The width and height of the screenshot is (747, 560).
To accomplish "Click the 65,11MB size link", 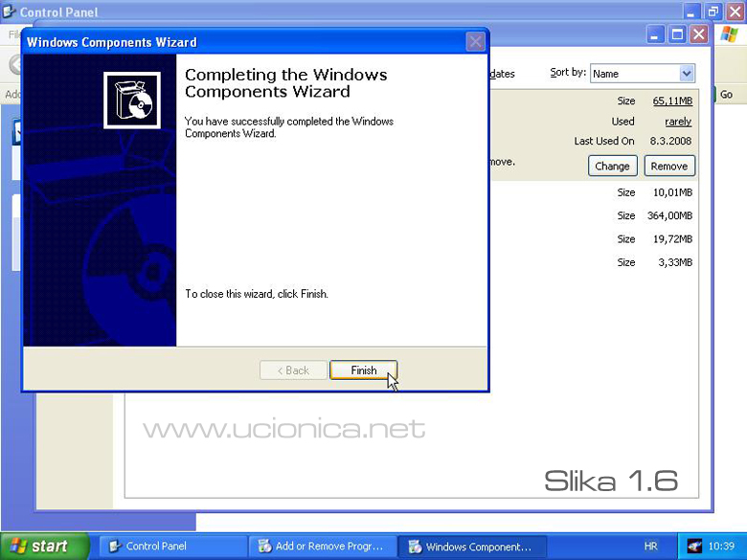I will pos(672,101).
